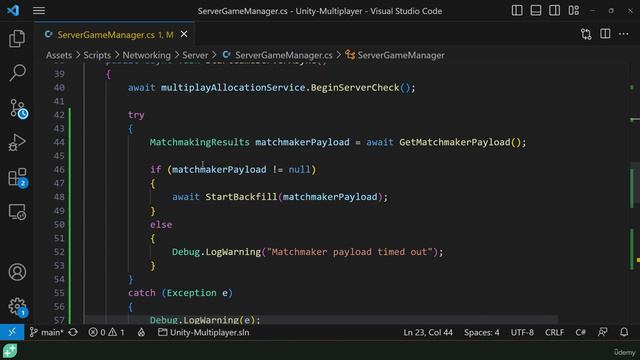Open the errors and warnings Problems indicator
The height and width of the screenshot is (360, 640).
click(x=106, y=332)
